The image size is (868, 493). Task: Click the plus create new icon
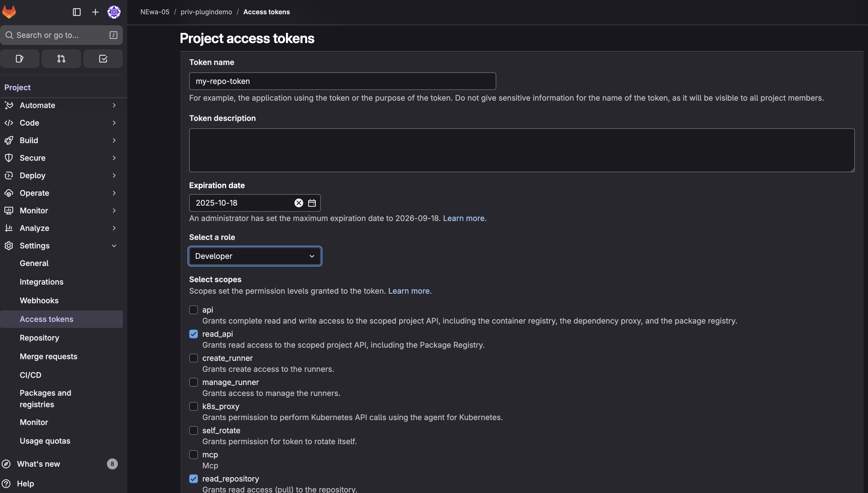[x=95, y=12]
